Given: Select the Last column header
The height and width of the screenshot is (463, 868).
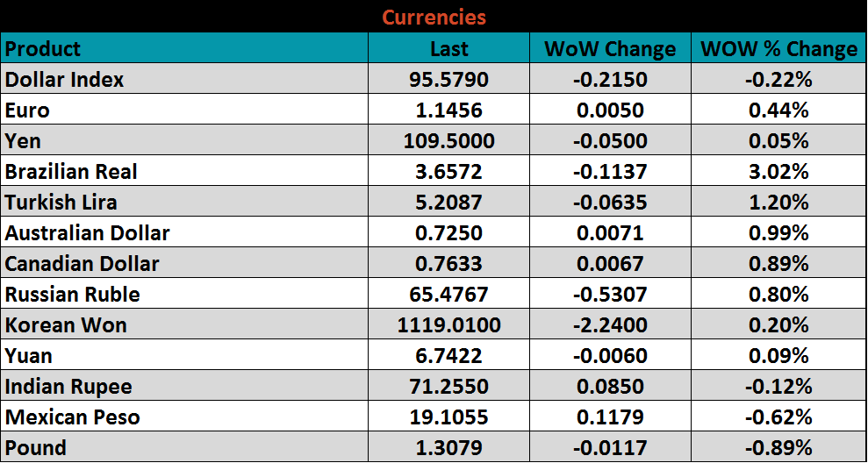Looking at the screenshot, I should (x=448, y=48).
